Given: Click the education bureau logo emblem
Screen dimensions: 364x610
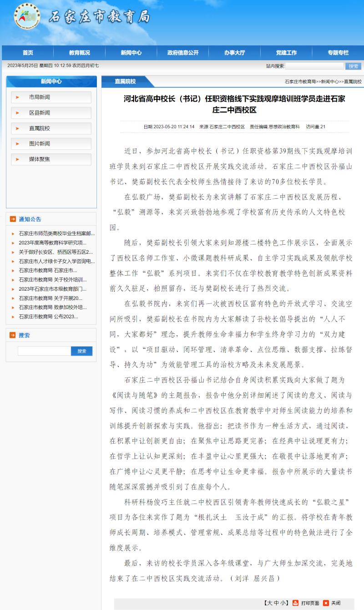Looking at the screenshot, I should 27,16.
